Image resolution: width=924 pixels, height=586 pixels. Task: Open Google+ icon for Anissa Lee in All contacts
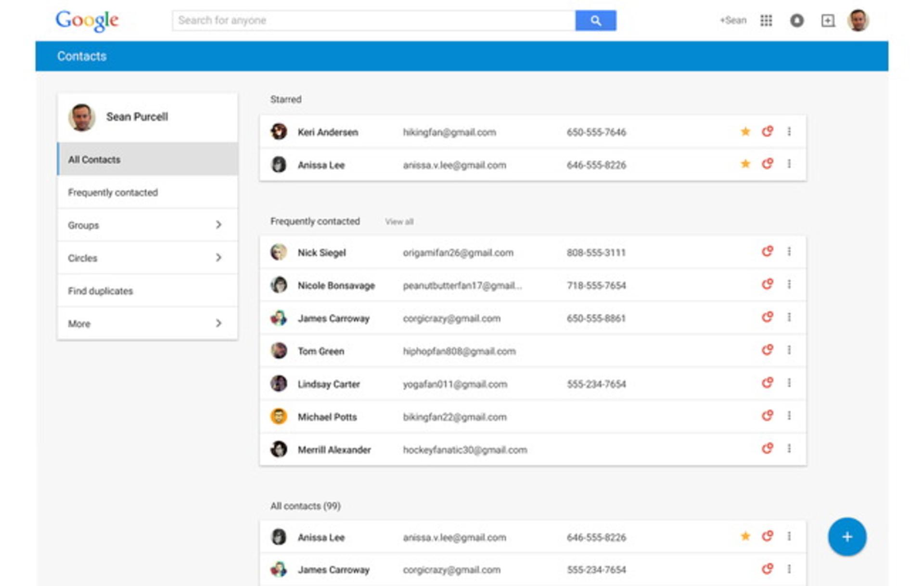point(768,536)
